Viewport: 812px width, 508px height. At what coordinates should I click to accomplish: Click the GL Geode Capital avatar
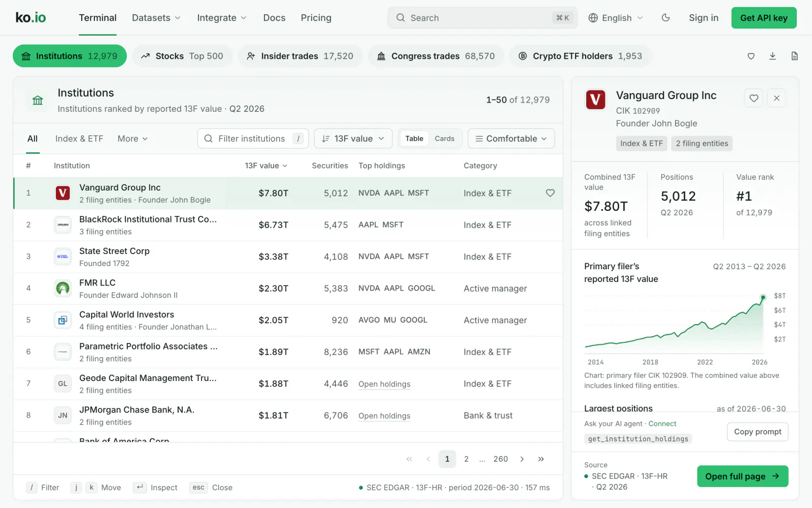click(62, 384)
